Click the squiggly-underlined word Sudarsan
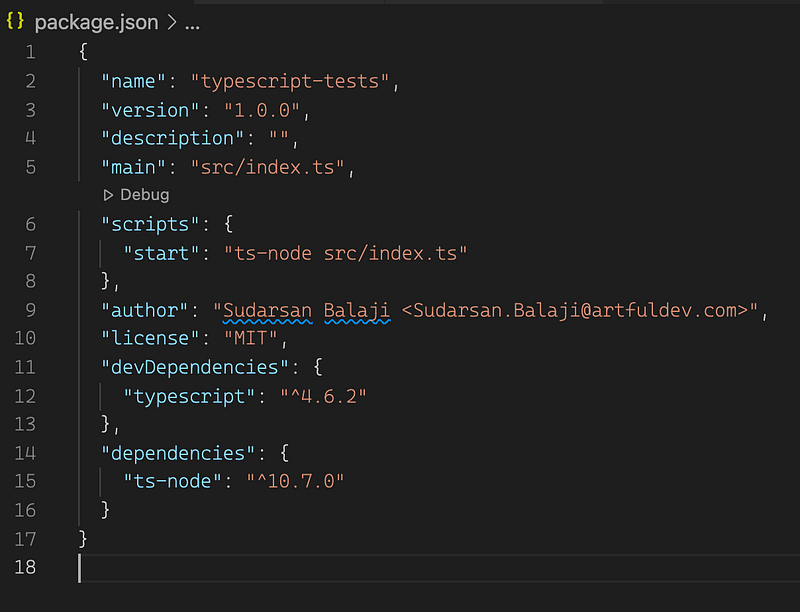 click(x=267, y=311)
